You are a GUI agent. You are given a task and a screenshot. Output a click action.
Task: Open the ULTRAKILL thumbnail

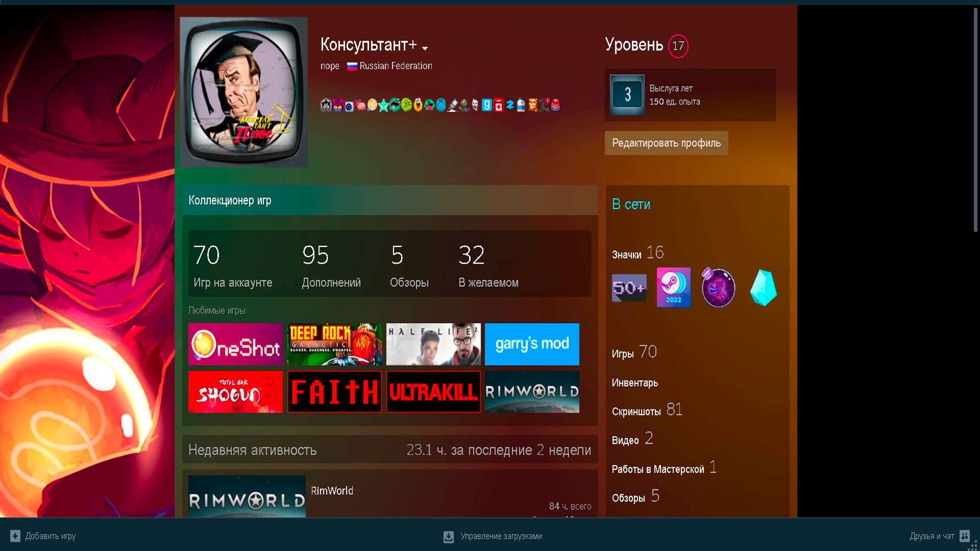[x=433, y=392]
